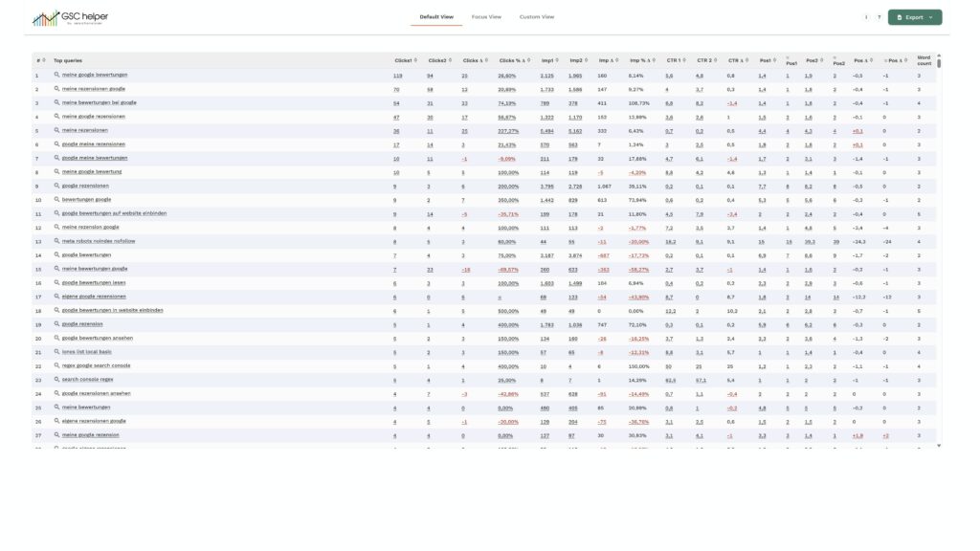Click the Clicks1 value 119 in row 1
This screenshot has width=980, height=551.
pyautogui.click(x=397, y=75)
